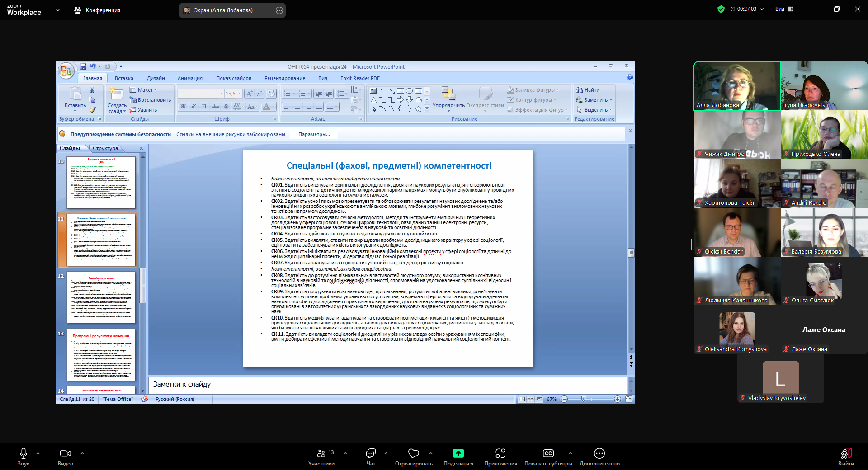Pick the five-point star shape

coord(418,109)
